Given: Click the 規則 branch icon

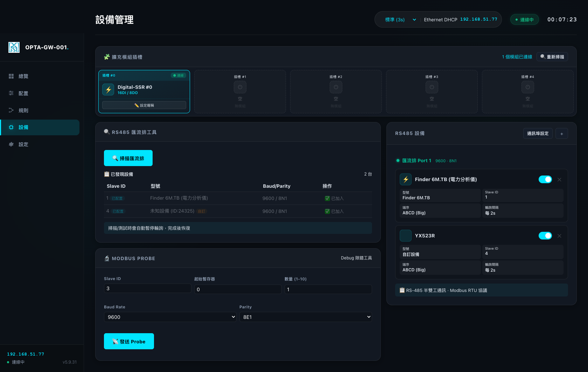Looking at the screenshot, I should (x=11, y=110).
